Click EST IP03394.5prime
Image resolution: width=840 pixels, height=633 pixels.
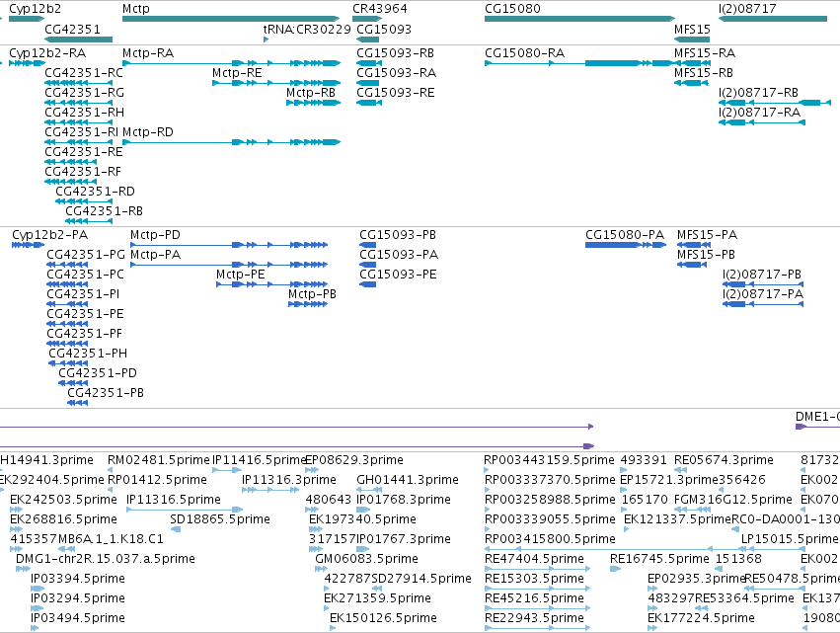78,579
